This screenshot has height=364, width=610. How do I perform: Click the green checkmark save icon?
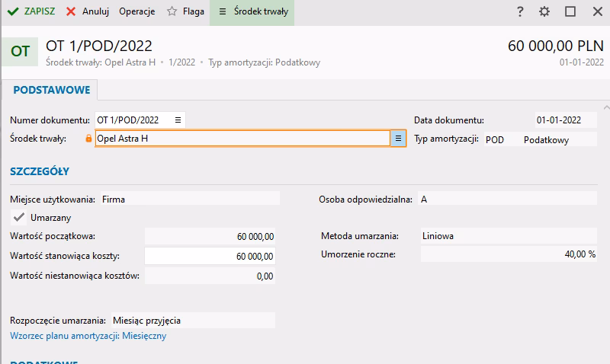[x=13, y=11]
